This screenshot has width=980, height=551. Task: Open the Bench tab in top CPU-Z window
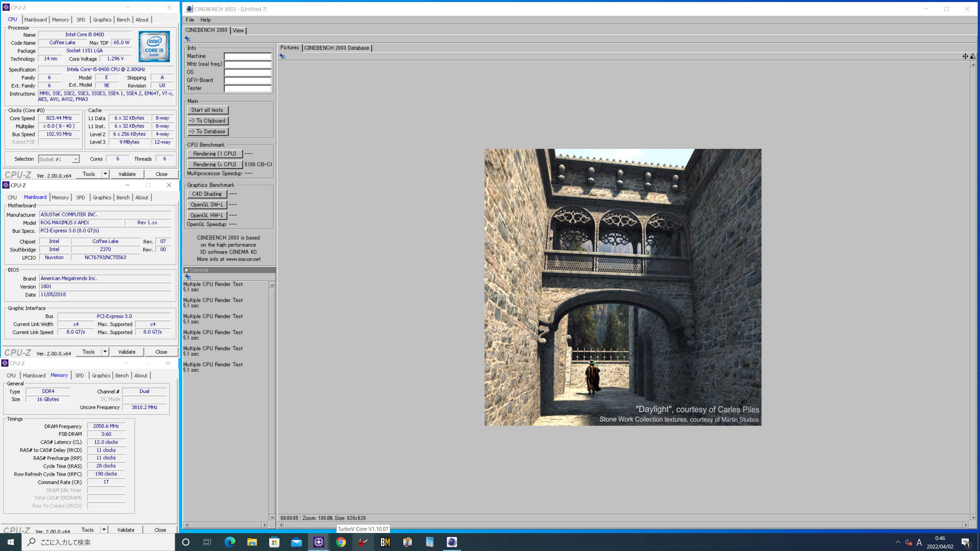123,20
